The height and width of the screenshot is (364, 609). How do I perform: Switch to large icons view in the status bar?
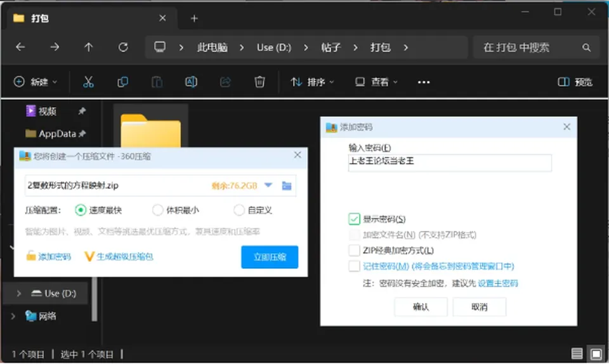596,353
